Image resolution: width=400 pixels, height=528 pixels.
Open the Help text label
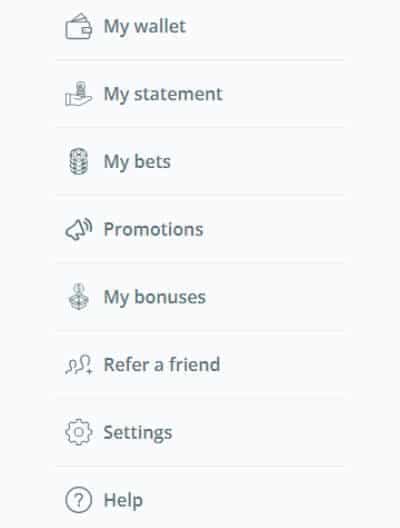[123, 501]
